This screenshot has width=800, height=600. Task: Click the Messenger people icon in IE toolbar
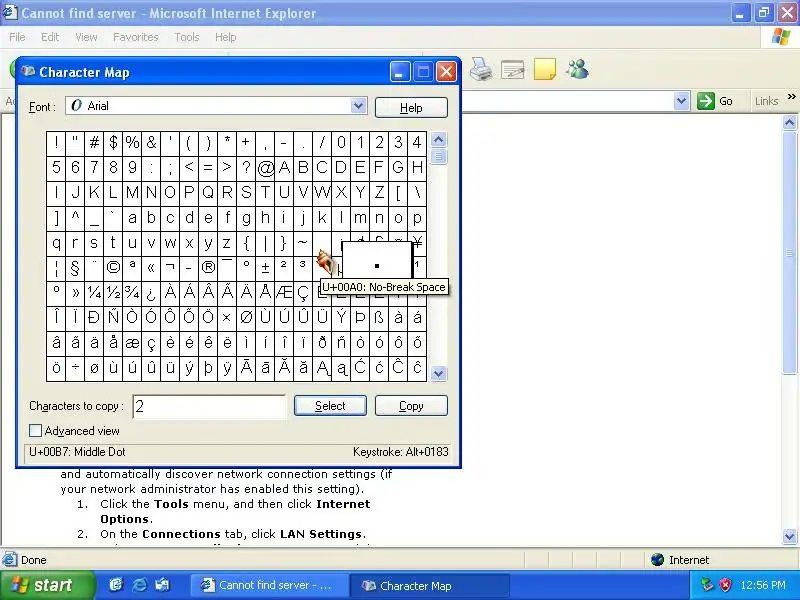click(x=577, y=69)
